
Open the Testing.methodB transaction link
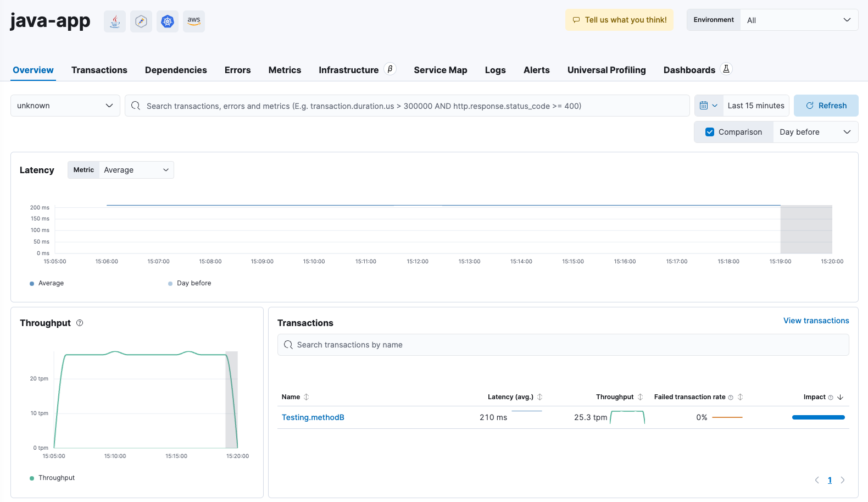pyautogui.click(x=313, y=417)
